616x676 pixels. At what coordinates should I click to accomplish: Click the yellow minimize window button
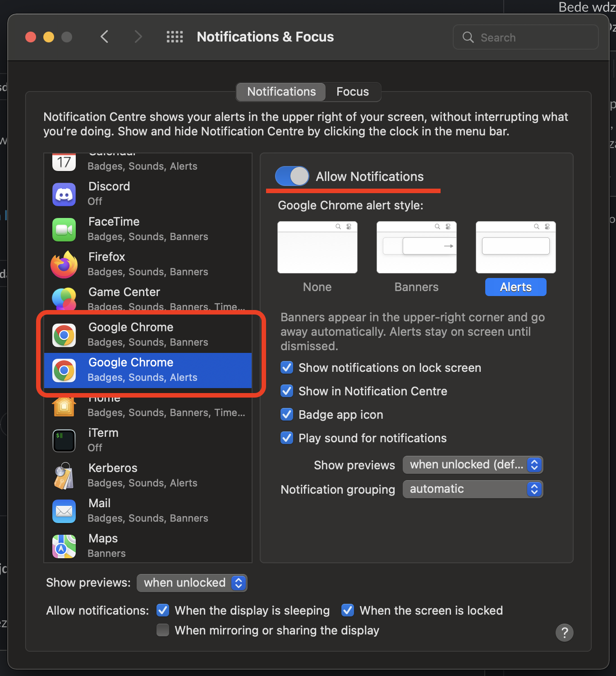[49, 37]
